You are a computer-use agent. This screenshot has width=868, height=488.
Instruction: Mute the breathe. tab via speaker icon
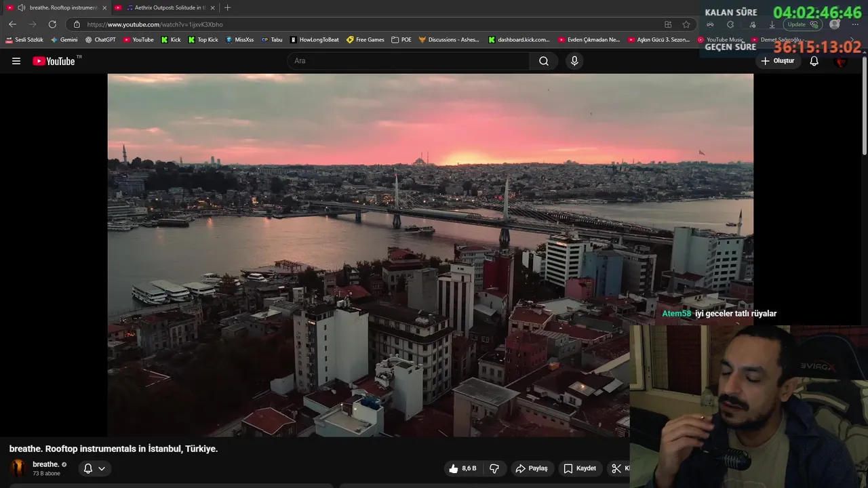tap(22, 7)
